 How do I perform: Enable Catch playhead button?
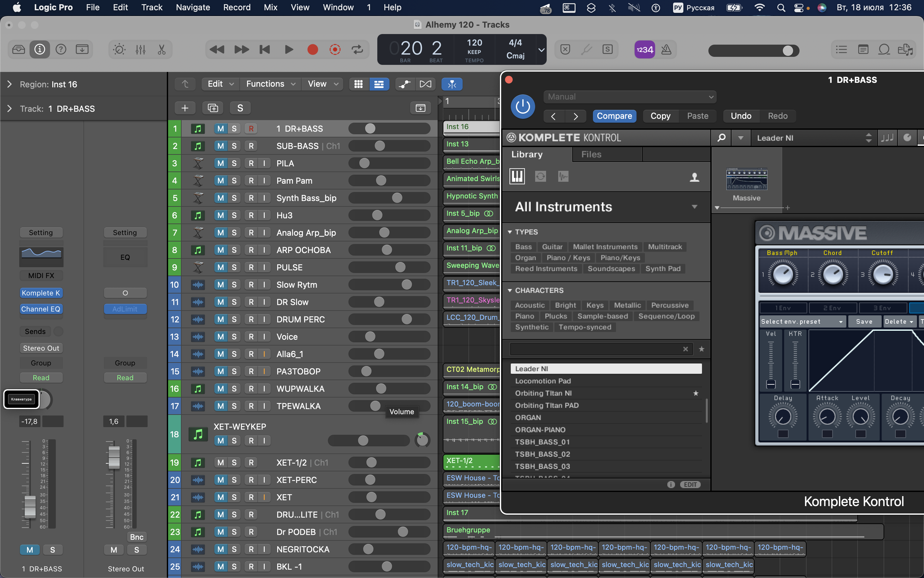click(452, 84)
